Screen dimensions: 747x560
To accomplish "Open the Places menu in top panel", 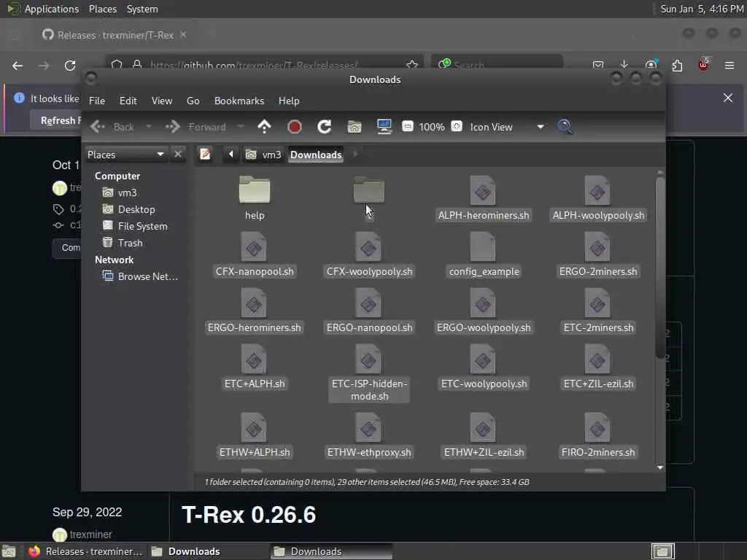I will tap(102, 9).
